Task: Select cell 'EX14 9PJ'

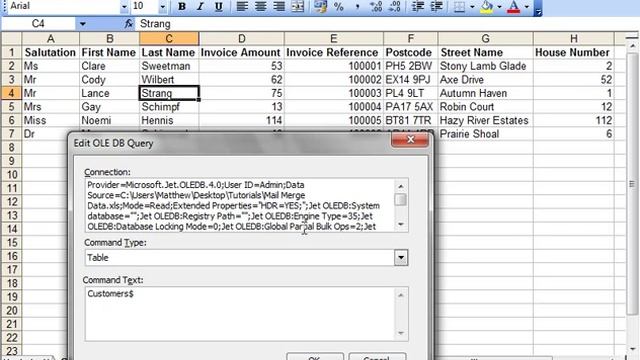Action: pos(411,80)
